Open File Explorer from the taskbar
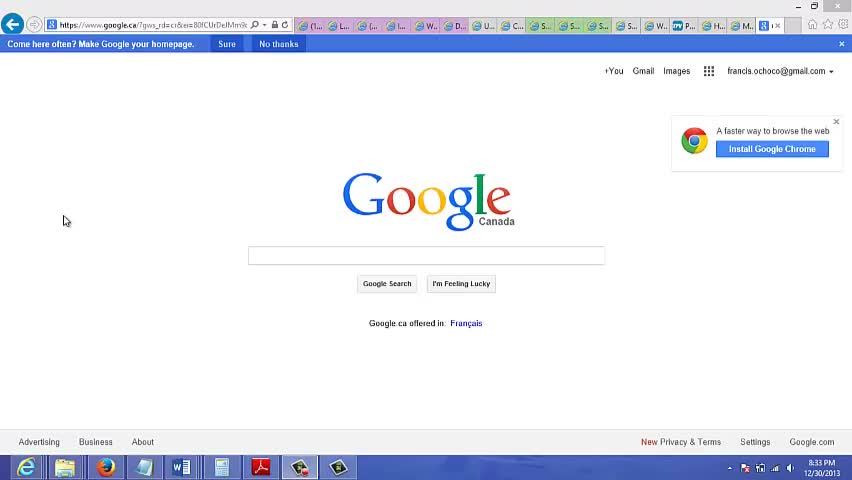This screenshot has width=852, height=480. coord(65,467)
